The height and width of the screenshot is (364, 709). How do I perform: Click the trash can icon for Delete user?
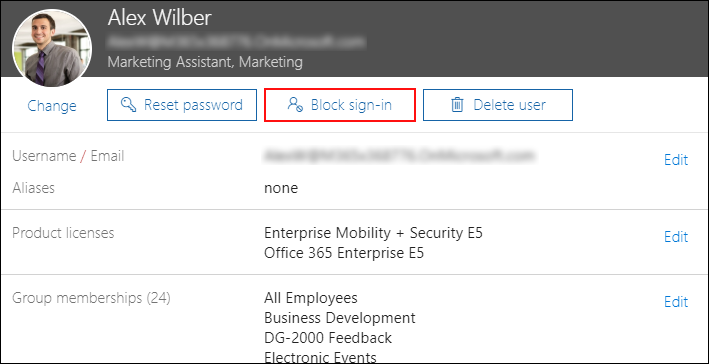click(x=457, y=105)
